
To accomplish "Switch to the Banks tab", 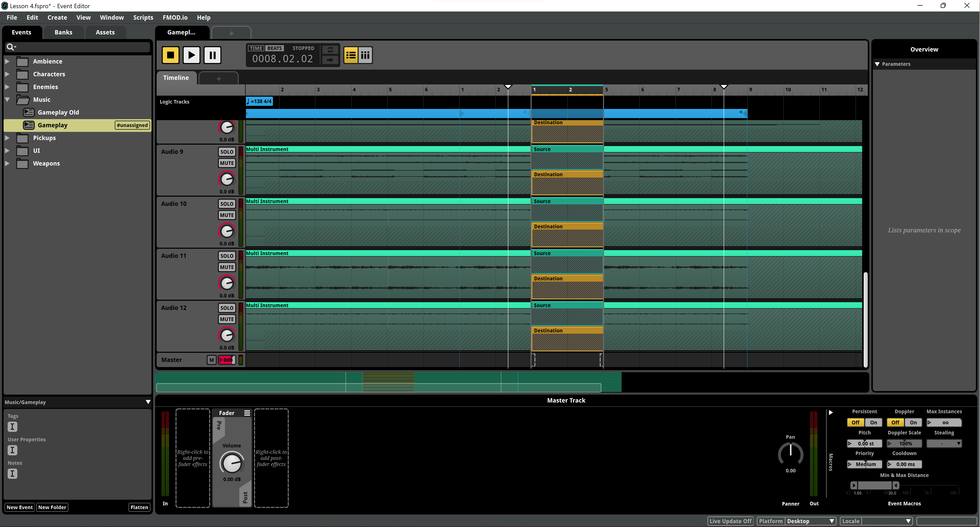I will click(x=63, y=32).
